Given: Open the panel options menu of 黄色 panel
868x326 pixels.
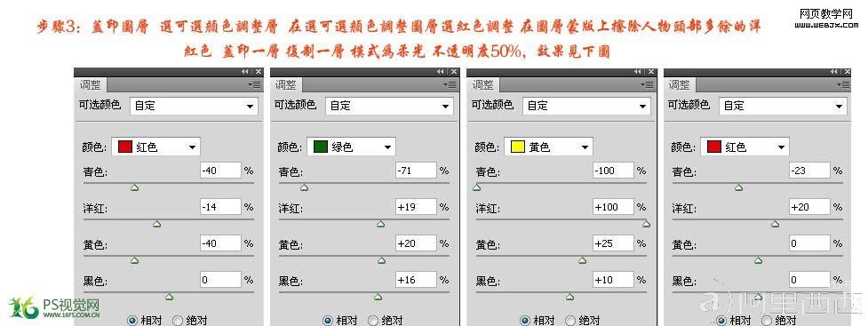Looking at the screenshot, I should [647, 84].
